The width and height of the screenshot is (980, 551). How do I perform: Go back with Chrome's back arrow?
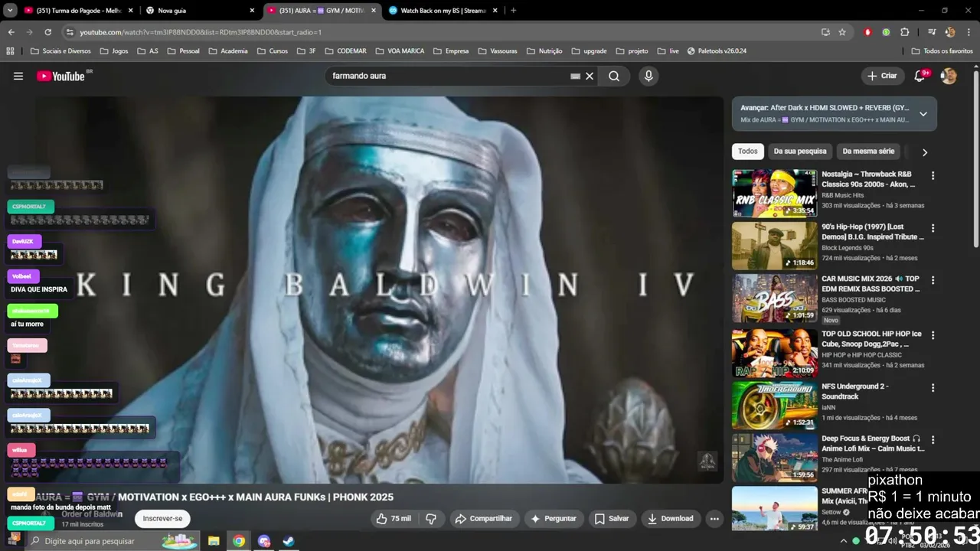click(11, 32)
